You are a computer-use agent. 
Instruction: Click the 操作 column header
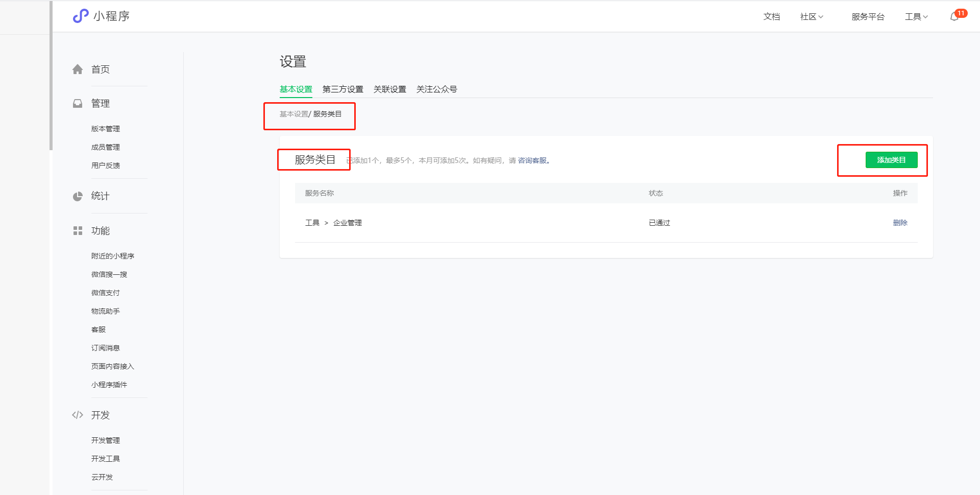(900, 193)
